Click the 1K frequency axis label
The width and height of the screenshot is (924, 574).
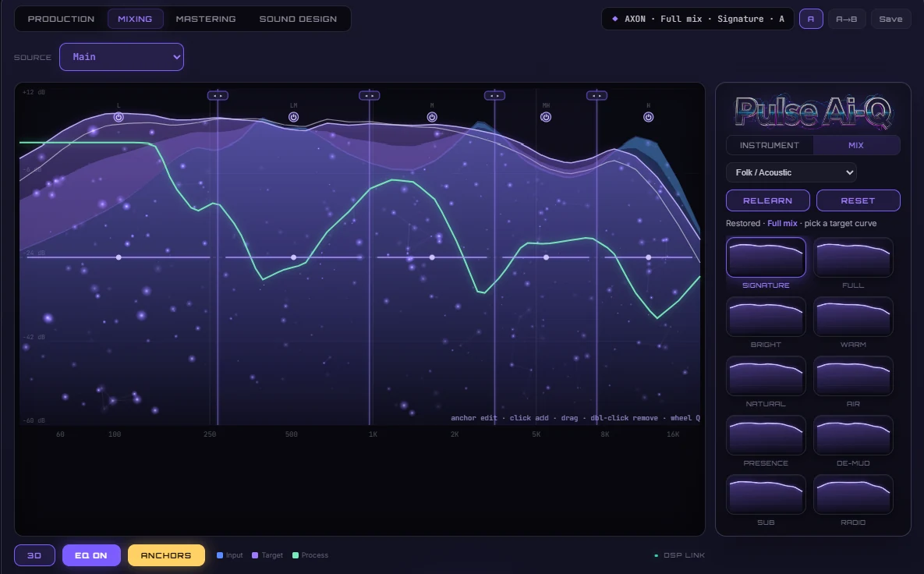click(373, 434)
